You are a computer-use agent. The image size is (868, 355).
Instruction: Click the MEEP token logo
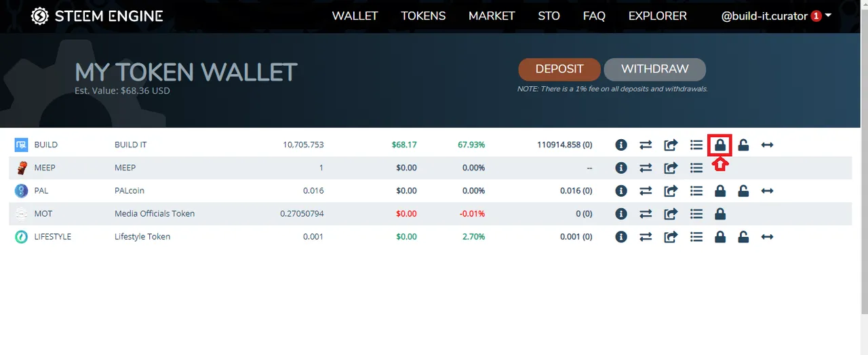(22, 168)
